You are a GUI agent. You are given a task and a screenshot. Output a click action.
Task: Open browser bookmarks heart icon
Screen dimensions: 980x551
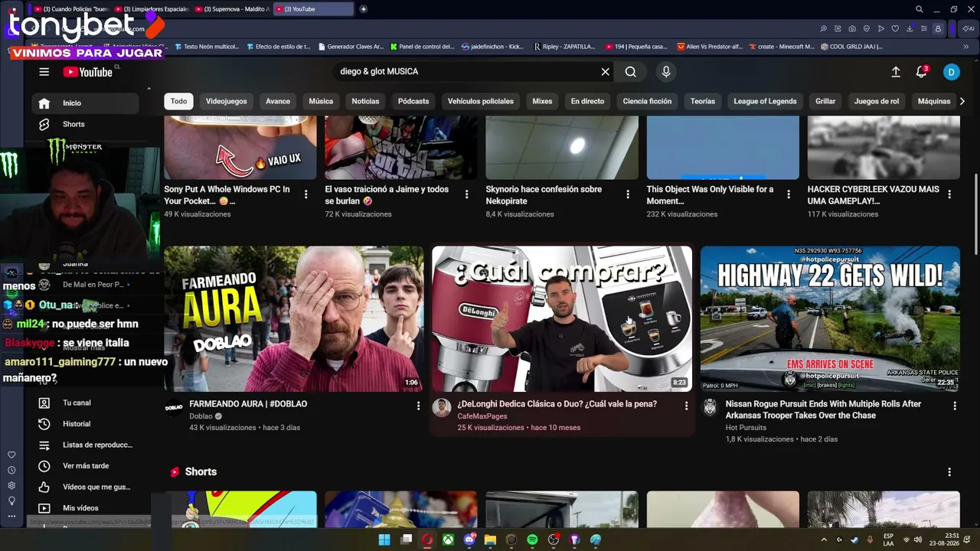pos(895,28)
